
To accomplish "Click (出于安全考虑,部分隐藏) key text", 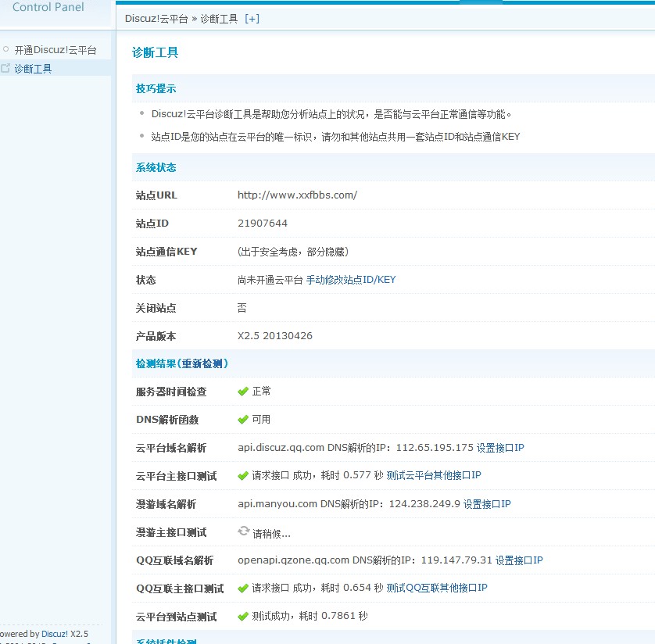I will coord(293,252).
